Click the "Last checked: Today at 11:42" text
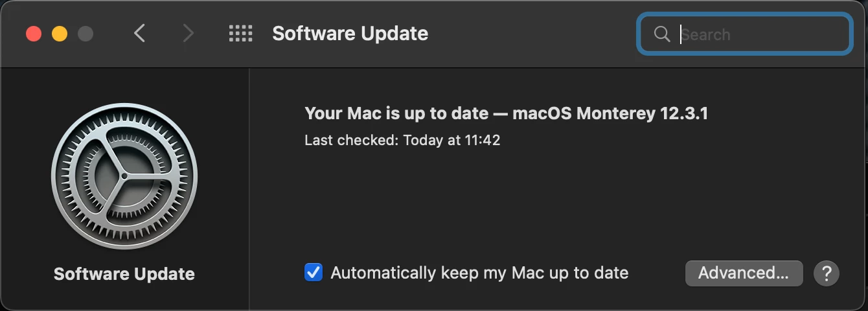Viewport: 868px width, 311px height. coord(402,140)
